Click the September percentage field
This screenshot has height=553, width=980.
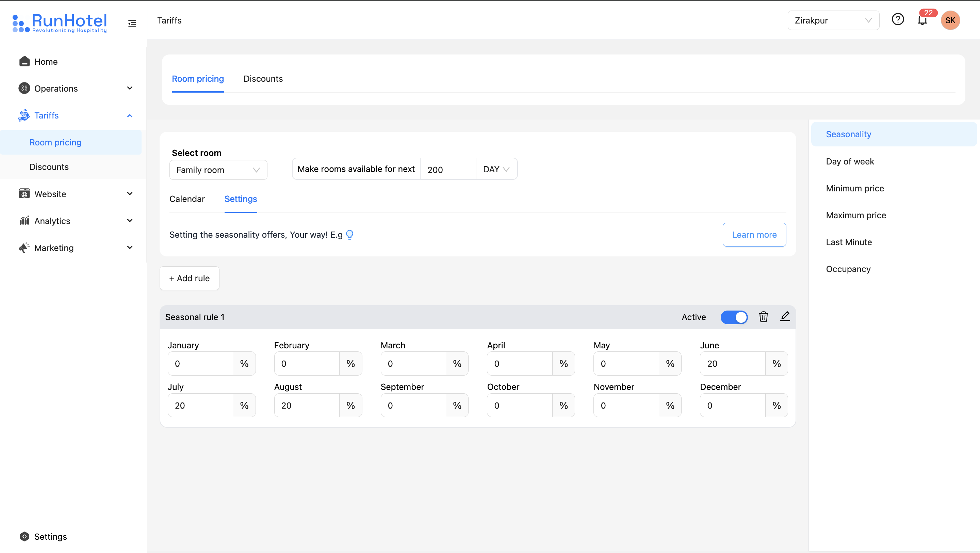pos(413,405)
